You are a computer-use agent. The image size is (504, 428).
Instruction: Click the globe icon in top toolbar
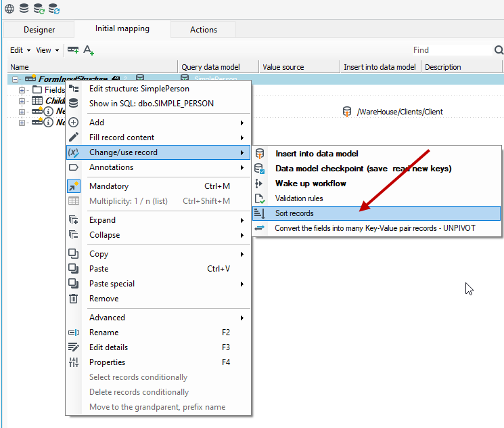tap(9, 9)
